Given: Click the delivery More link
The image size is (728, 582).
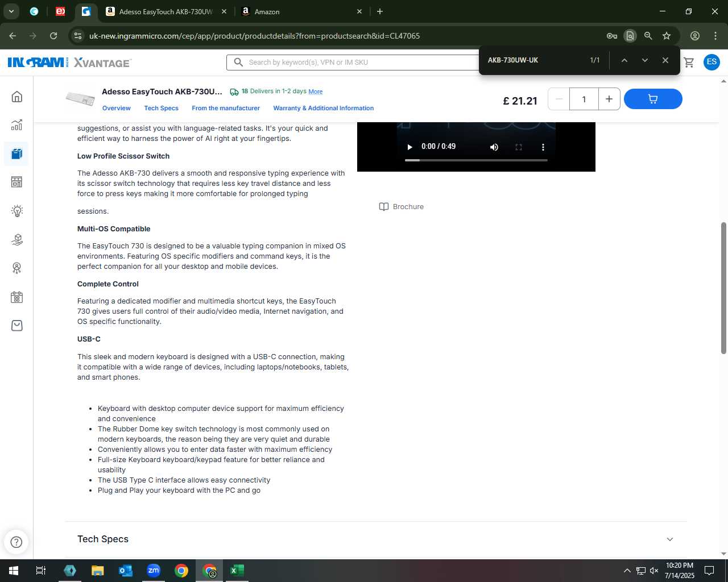Looking at the screenshot, I should tap(316, 92).
